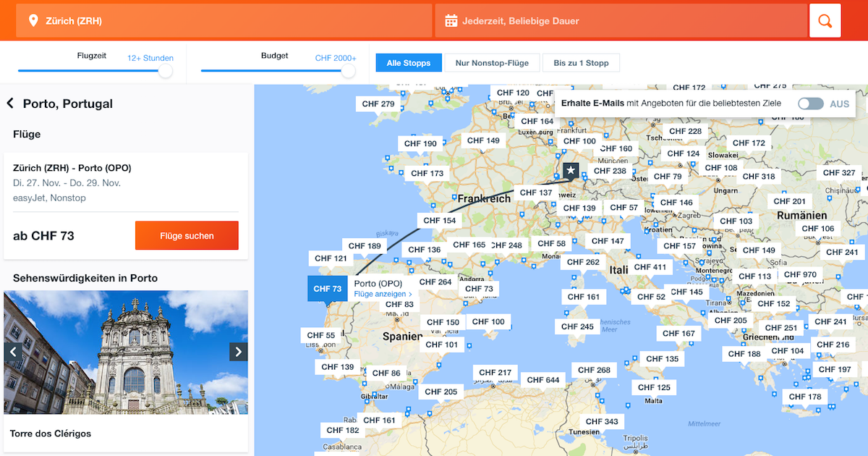Go back using the arrow beside Porto, Portugal
Image resolution: width=868 pixels, height=456 pixels.
click(10, 104)
